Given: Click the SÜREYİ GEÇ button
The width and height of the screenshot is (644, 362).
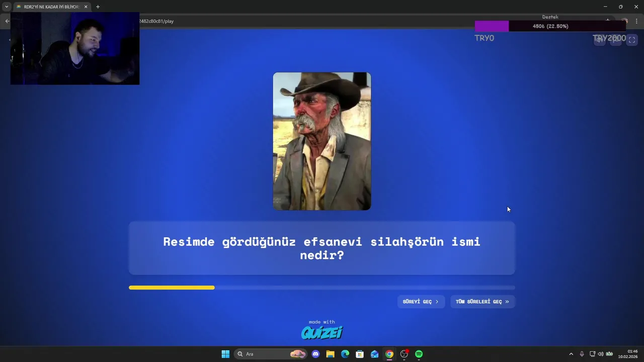Looking at the screenshot, I should tap(421, 302).
